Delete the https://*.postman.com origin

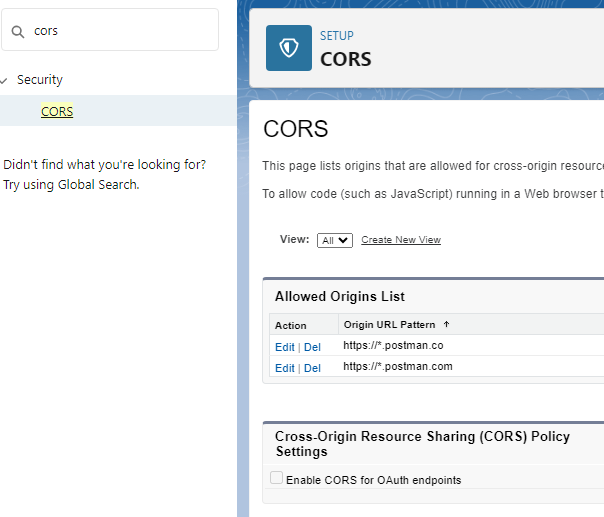point(312,368)
